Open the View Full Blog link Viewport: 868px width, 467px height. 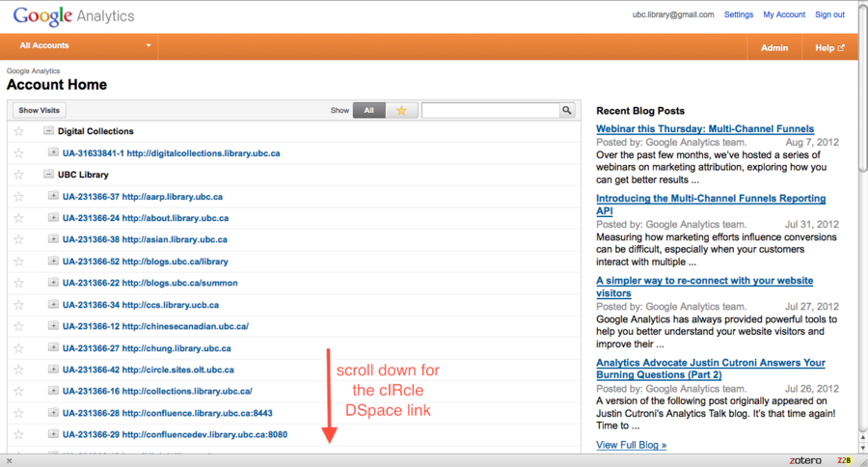pos(631,445)
